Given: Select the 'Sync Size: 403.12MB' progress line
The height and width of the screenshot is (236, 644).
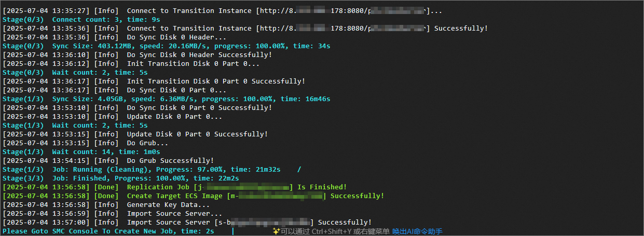Looking at the screenshot, I should point(167,46).
